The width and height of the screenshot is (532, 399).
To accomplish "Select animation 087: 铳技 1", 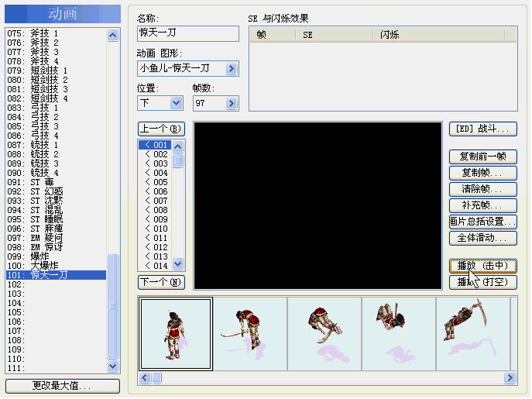I will [56, 145].
